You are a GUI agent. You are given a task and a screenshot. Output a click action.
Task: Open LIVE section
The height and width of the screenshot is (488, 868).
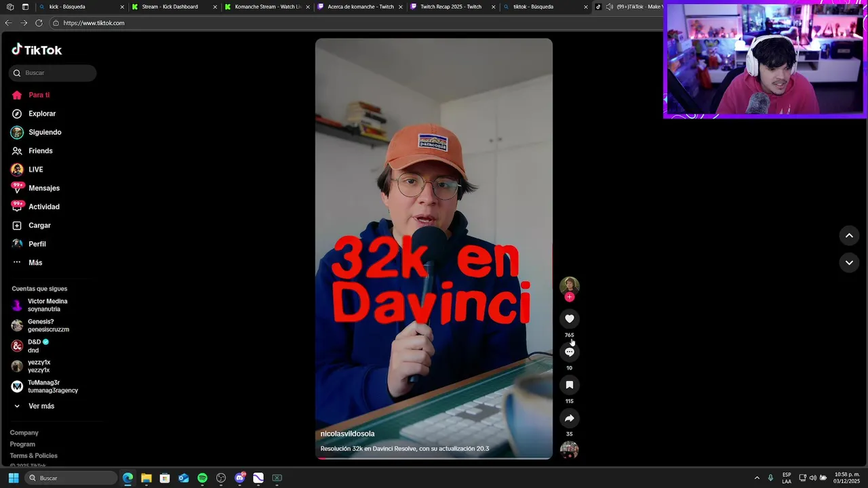click(x=27, y=169)
